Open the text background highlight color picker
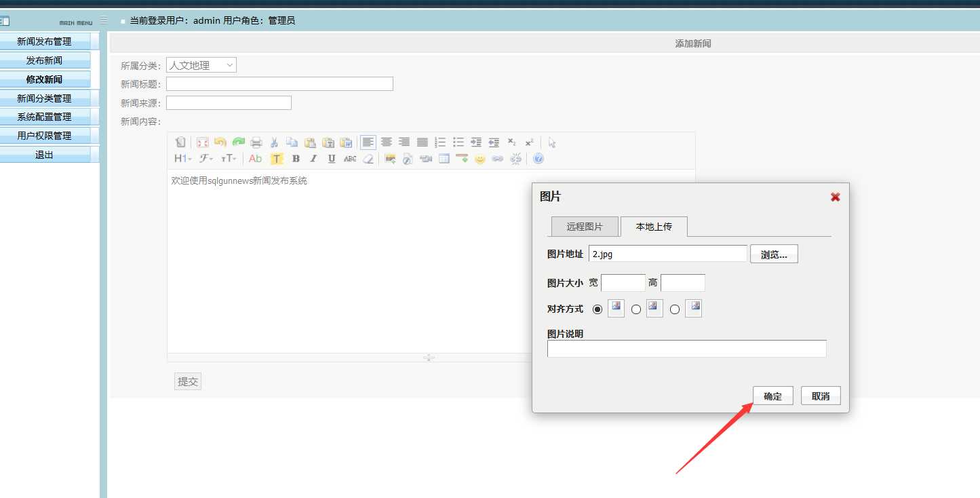 [277, 159]
